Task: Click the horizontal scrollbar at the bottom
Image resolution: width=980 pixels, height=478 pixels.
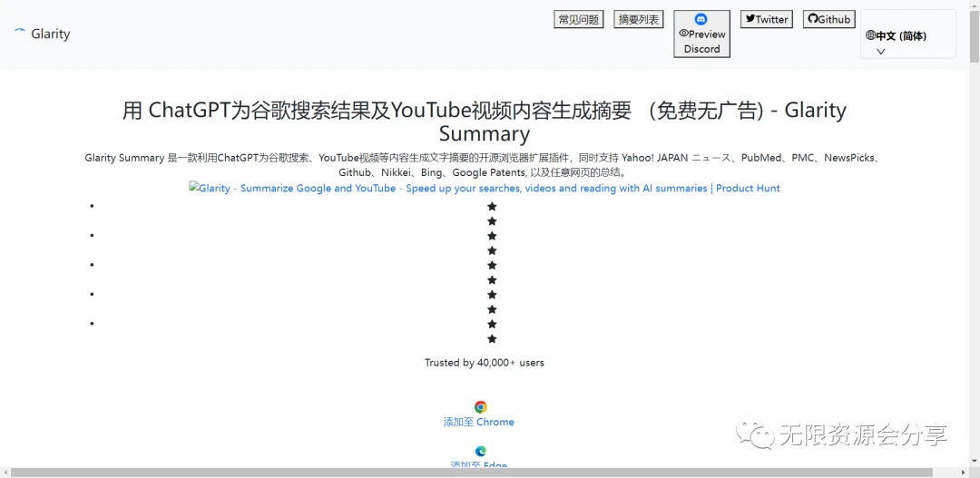Action: [471, 473]
